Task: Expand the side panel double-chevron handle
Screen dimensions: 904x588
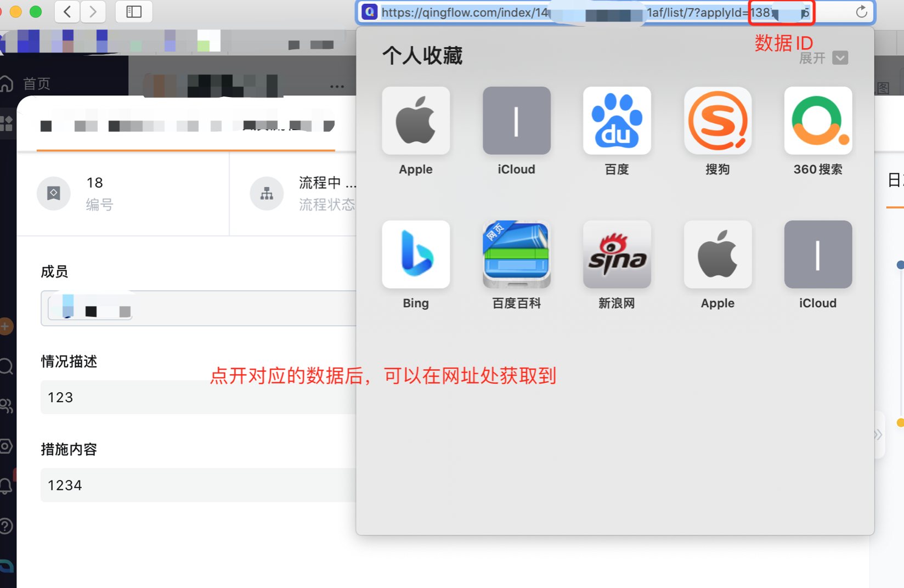Action: pos(878,435)
